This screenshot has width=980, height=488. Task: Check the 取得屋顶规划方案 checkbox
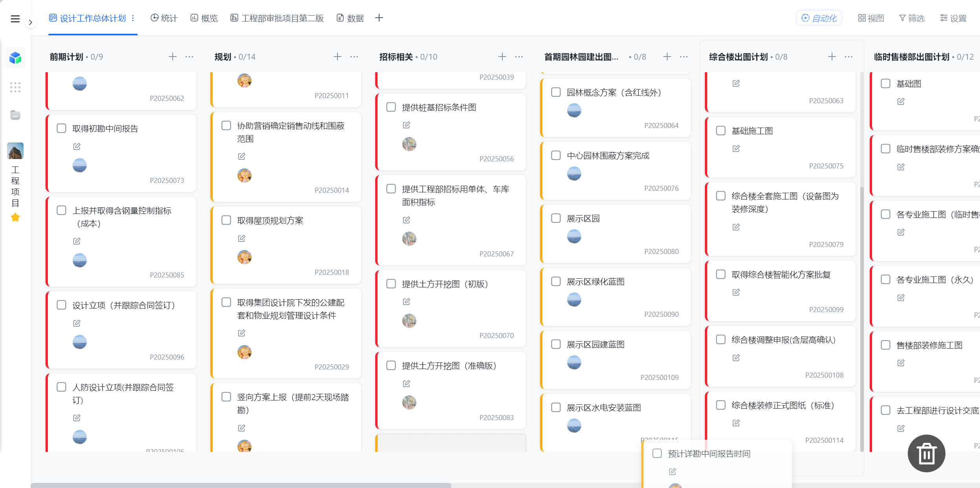(x=226, y=220)
